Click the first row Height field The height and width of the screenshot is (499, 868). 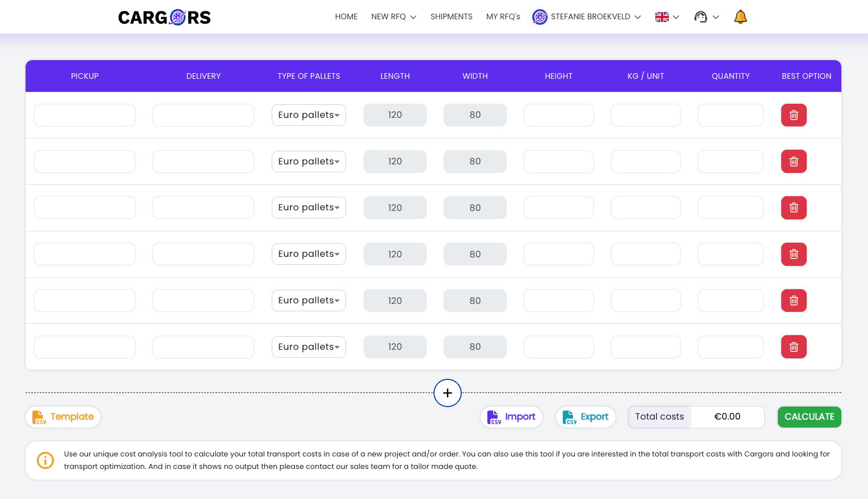point(559,115)
